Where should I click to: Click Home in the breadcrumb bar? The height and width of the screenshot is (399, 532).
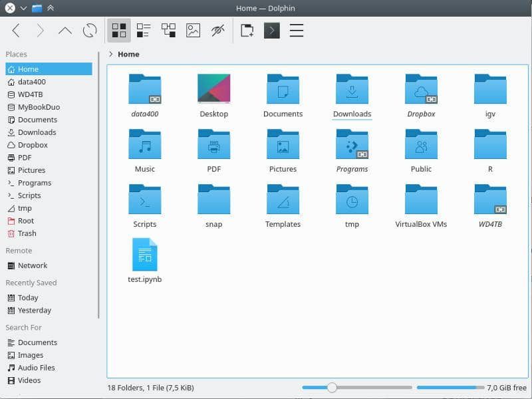[x=128, y=55]
